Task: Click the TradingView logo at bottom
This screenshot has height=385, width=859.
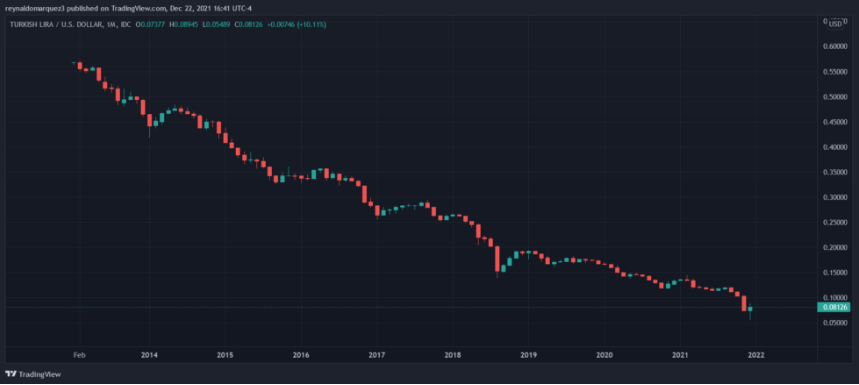Action: click(x=33, y=375)
